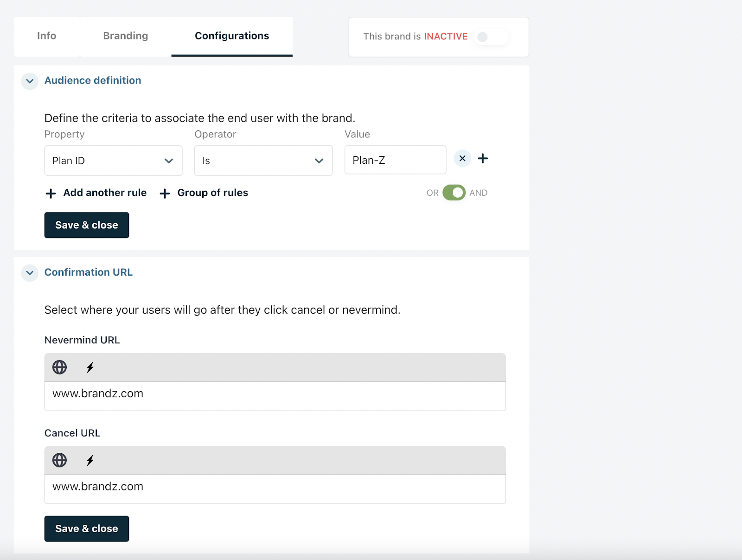This screenshot has width=742, height=560.
Task: Click Save & close under Audience definition
Action: pyautogui.click(x=87, y=225)
